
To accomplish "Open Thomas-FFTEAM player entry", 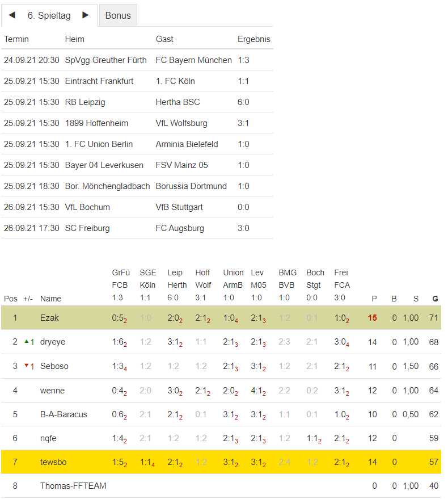I will pos(73,486).
